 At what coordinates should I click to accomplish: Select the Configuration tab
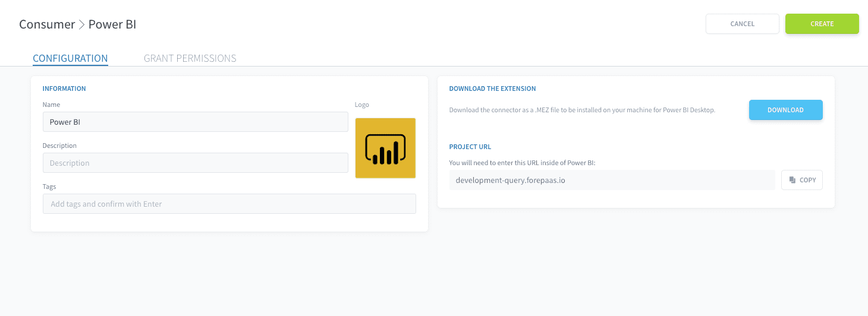[70, 58]
